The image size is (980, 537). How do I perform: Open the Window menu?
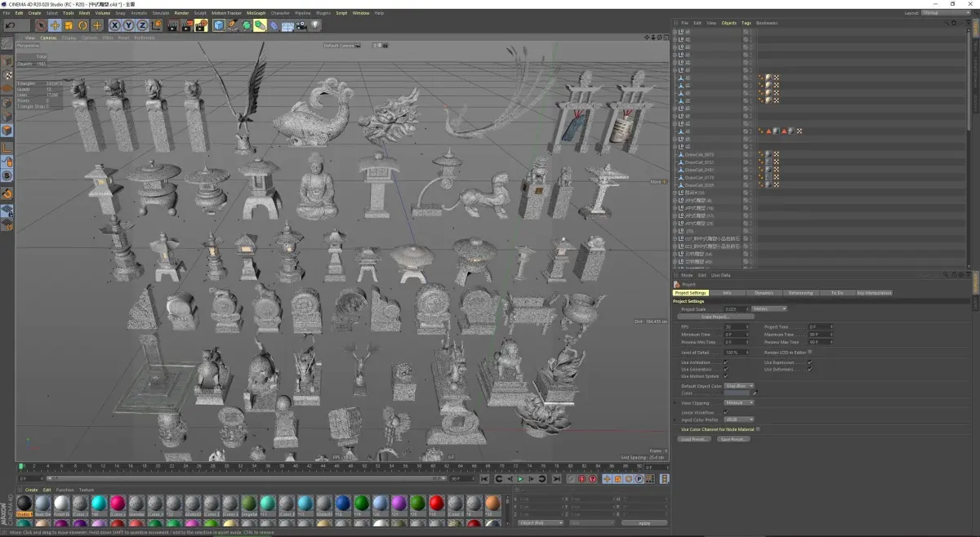360,13
